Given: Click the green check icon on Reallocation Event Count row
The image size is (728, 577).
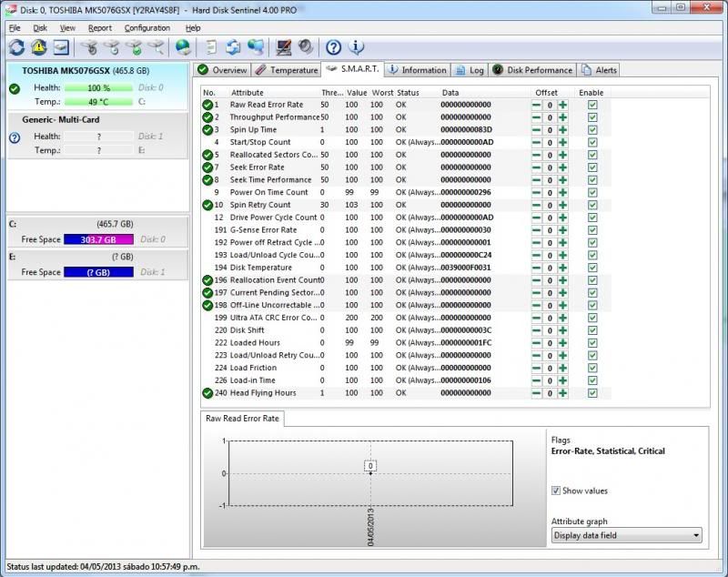Looking at the screenshot, I should coord(207,280).
